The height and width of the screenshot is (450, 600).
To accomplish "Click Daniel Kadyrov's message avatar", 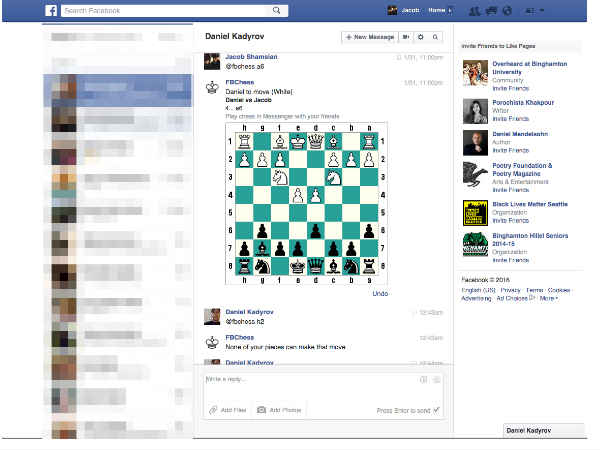I will point(212,317).
